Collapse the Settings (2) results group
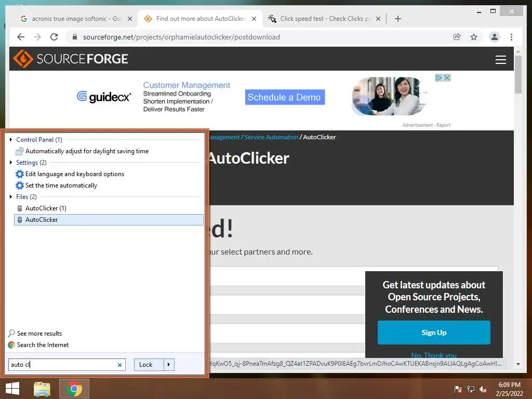532x399 pixels. [11, 163]
